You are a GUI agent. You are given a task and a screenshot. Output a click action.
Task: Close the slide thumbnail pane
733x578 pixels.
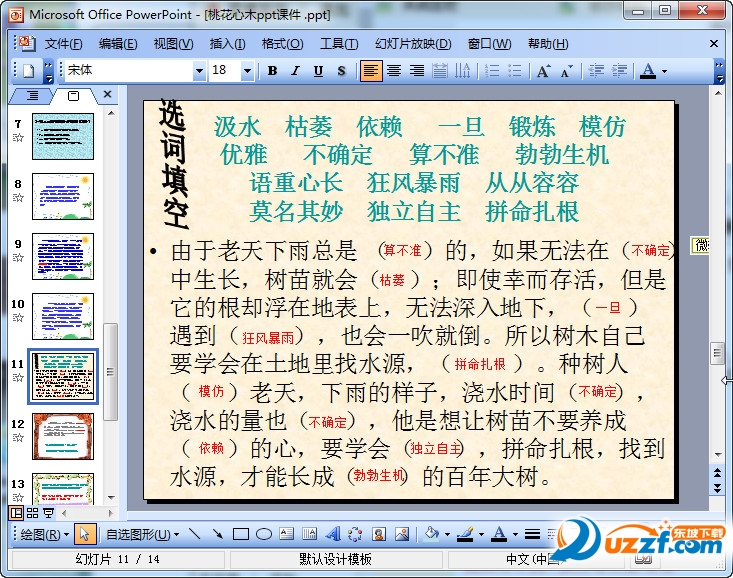(108, 94)
